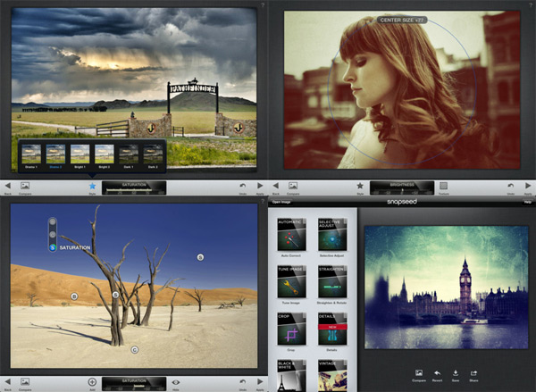Screen dimensions: 536x392
Task: Go Back in the desert trees photo toolbar
Action: point(7,382)
